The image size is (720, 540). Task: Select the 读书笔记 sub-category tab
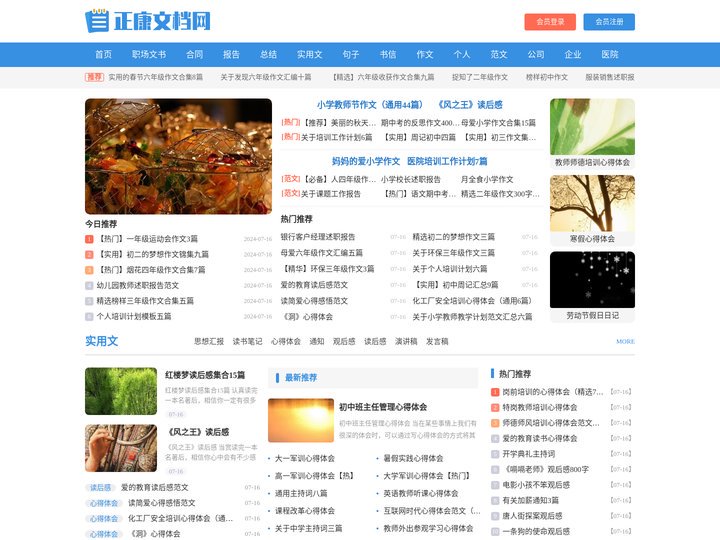point(248,341)
